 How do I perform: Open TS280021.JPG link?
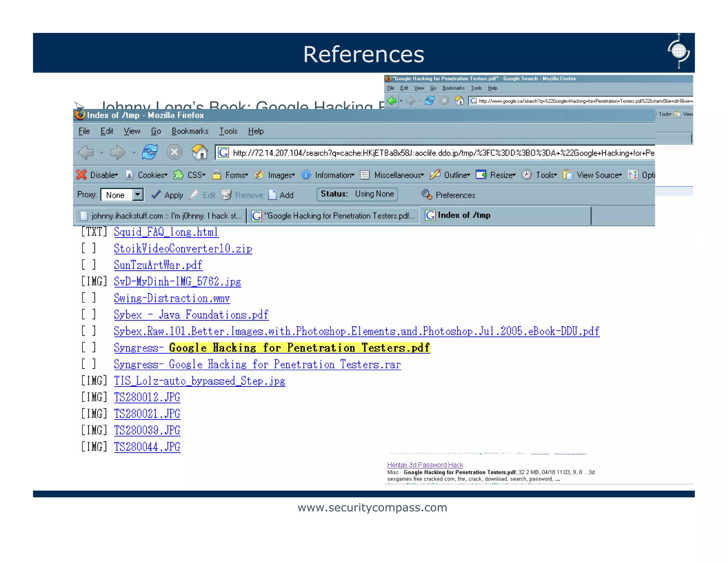147,414
